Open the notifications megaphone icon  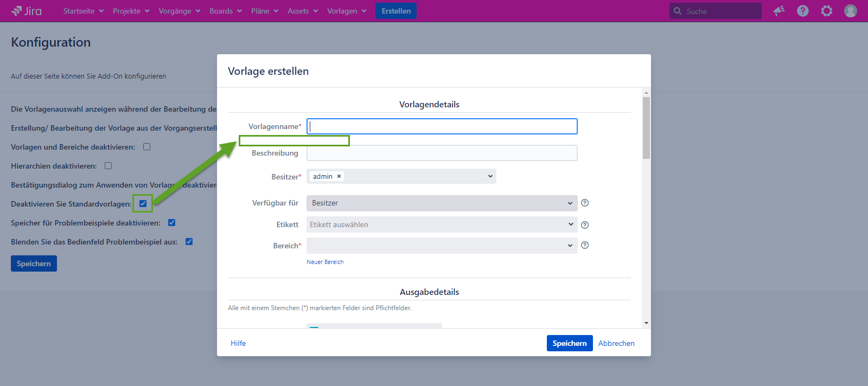point(779,11)
